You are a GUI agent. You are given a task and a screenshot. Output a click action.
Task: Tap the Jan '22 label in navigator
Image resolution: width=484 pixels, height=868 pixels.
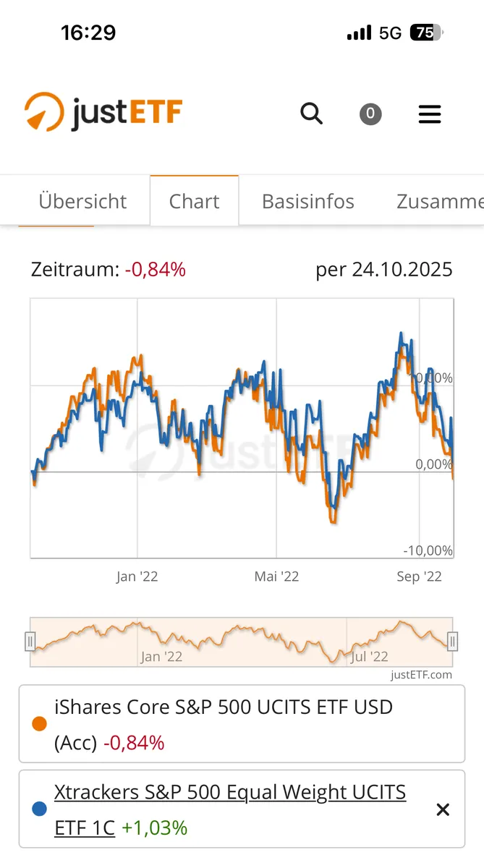click(161, 657)
